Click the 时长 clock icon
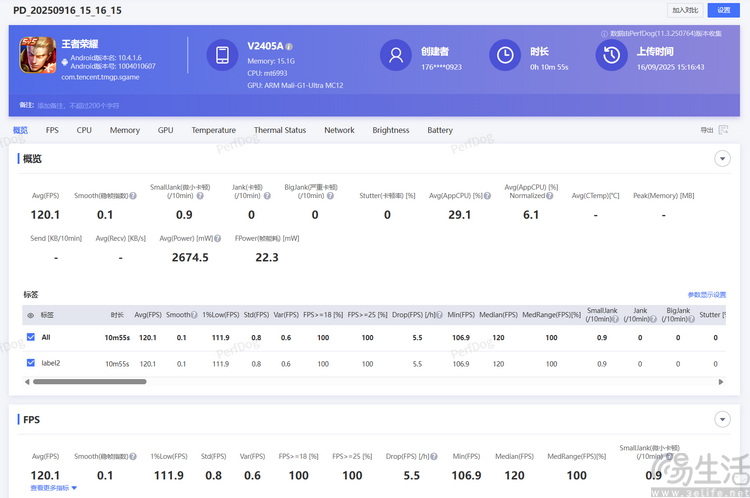 505,55
